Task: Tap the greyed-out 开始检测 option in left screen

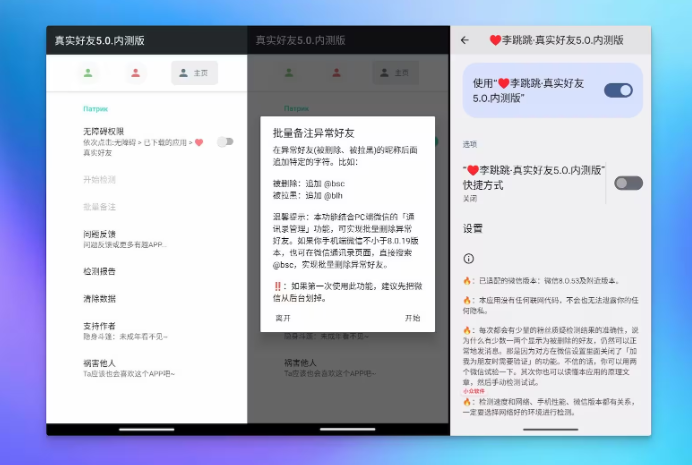Action: [99, 180]
